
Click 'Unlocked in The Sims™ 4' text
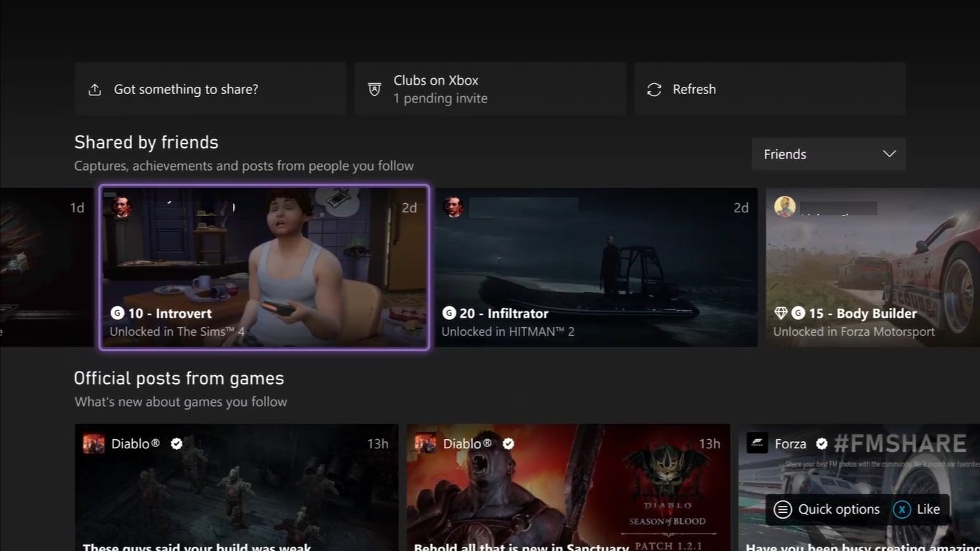coord(176,331)
